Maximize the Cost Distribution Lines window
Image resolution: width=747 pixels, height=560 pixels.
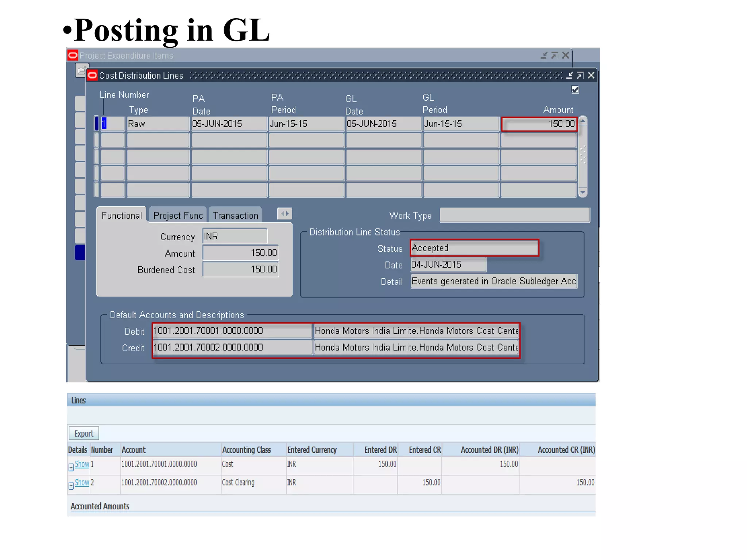tap(580, 75)
